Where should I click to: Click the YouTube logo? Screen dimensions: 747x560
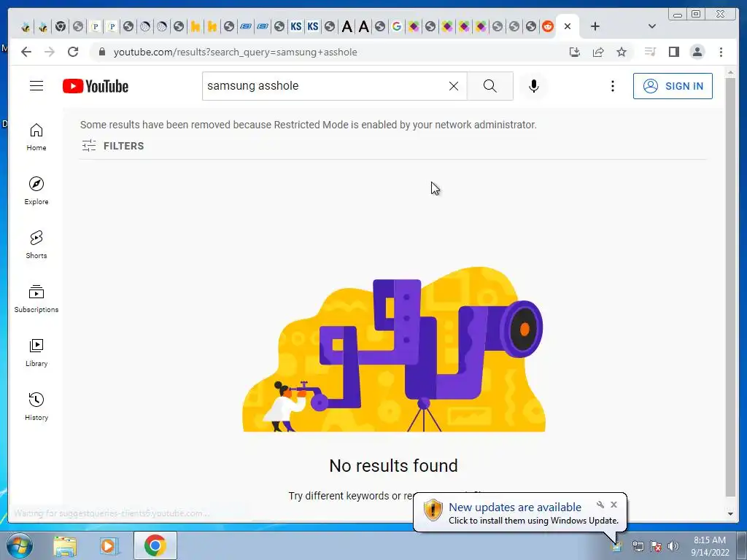(x=96, y=86)
